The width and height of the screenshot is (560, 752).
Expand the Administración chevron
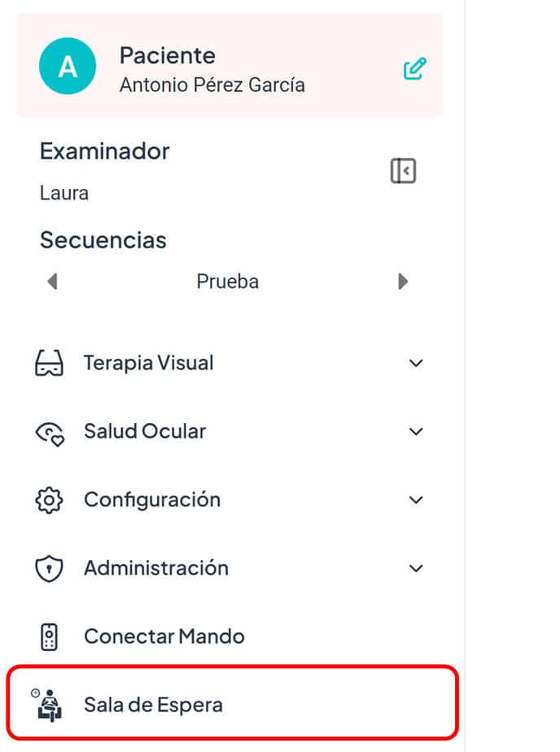416,568
